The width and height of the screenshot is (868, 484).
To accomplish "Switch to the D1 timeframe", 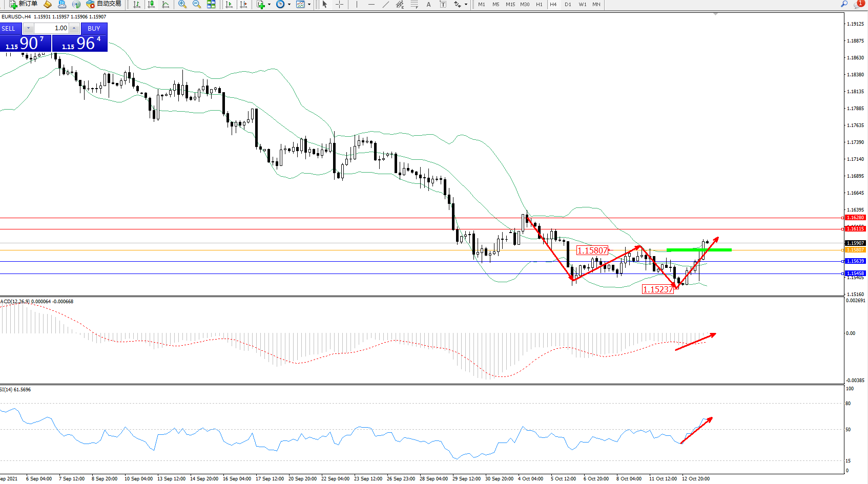I will [x=568, y=4].
